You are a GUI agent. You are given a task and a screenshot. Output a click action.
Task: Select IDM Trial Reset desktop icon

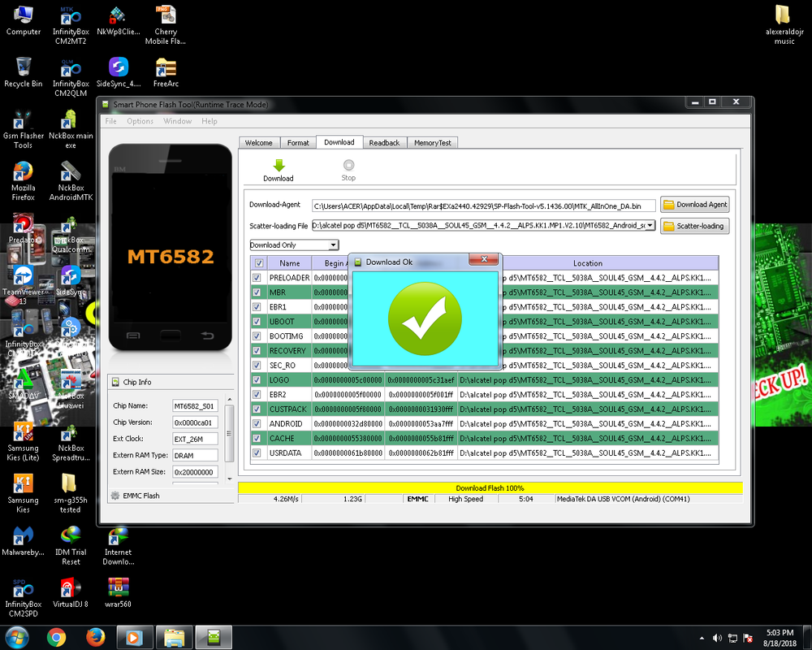71,546
